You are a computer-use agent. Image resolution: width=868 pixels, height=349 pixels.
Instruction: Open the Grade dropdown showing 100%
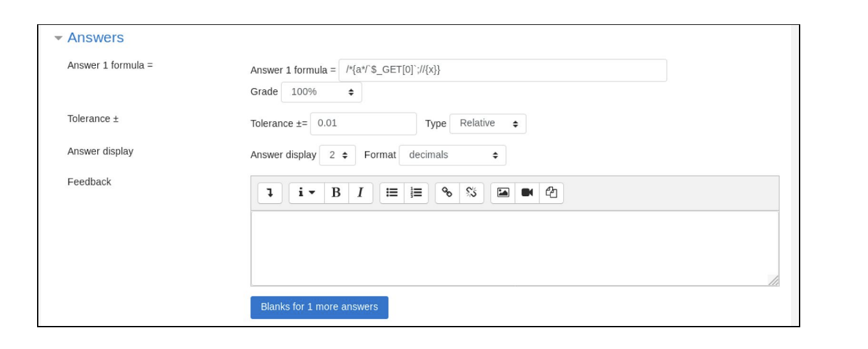(322, 92)
